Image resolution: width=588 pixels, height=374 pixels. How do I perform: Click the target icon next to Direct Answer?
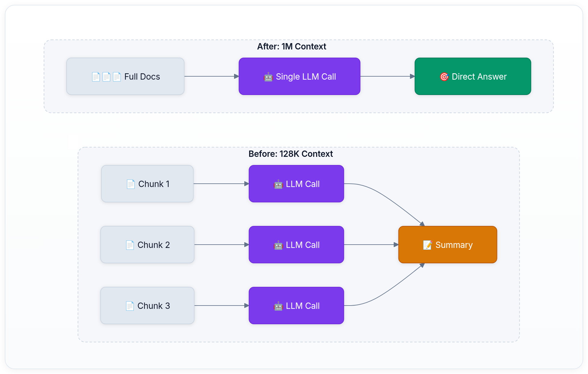pos(444,77)
